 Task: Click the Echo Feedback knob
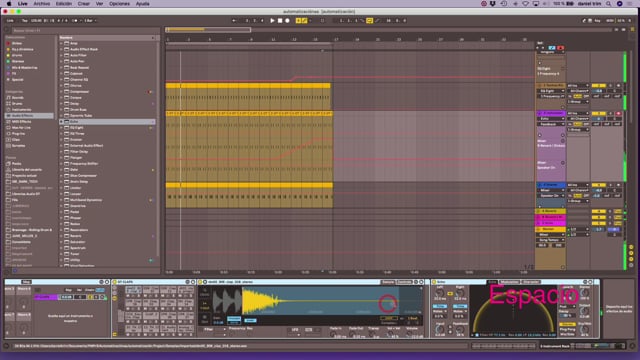pyautogui.click(x=460, y=330)
